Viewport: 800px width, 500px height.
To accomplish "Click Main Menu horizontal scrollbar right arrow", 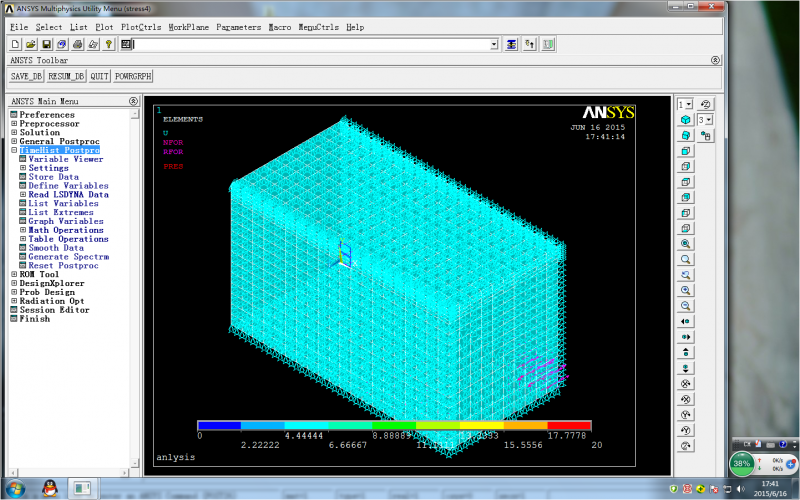I will pyautogui.click(x=126, y=472).
